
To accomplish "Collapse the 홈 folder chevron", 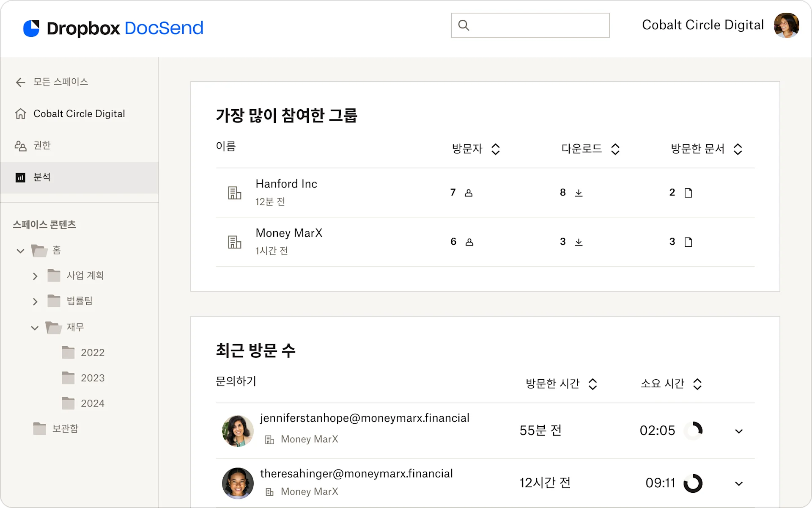I will (x=20, y=251).
